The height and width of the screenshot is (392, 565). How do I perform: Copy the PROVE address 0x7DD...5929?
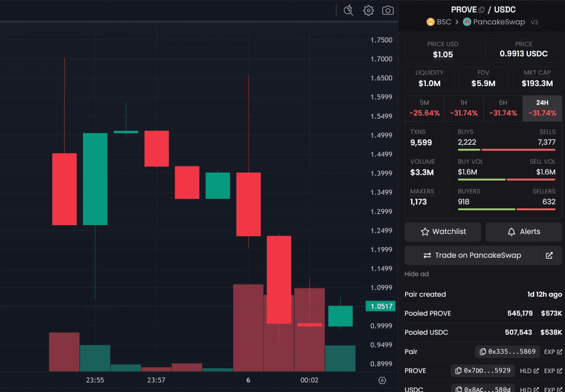483,371
